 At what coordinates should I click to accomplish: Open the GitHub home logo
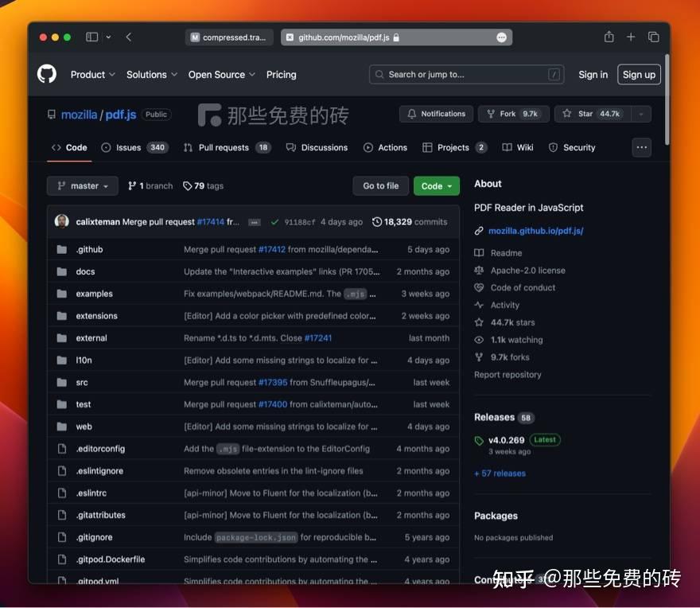pos(46,74)
